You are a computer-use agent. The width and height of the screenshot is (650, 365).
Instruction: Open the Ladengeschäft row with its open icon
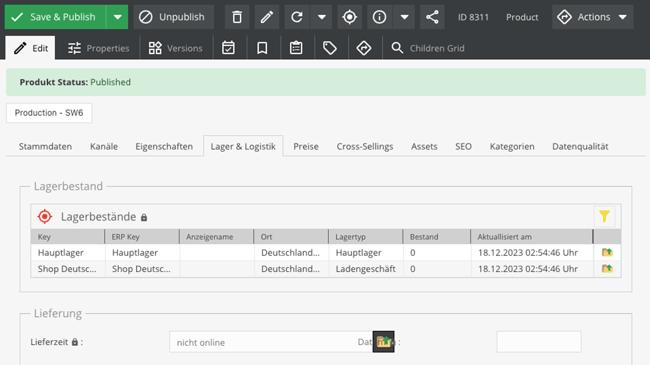[607, 268]
